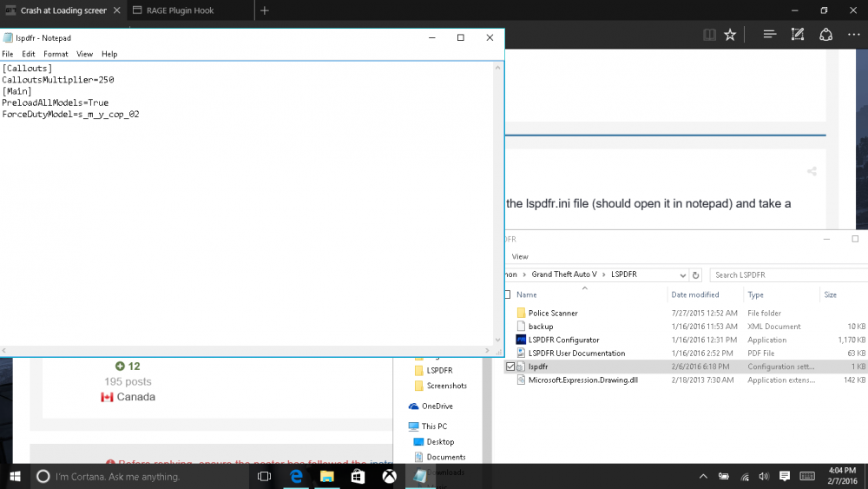Open Xbox app from taskbar
Viewport: 868px width, 489px height.
point(389,476)
